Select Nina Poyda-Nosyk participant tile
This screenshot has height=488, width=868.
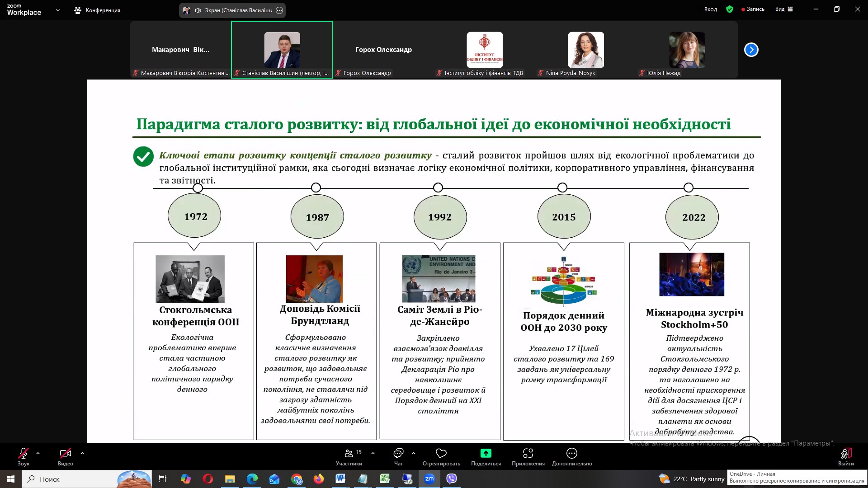tap(586, 50)
